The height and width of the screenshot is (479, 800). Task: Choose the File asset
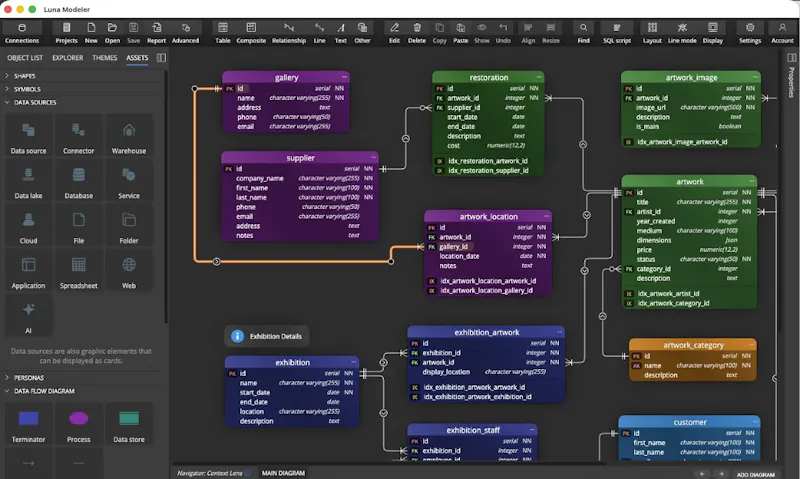tap(79, 226)
